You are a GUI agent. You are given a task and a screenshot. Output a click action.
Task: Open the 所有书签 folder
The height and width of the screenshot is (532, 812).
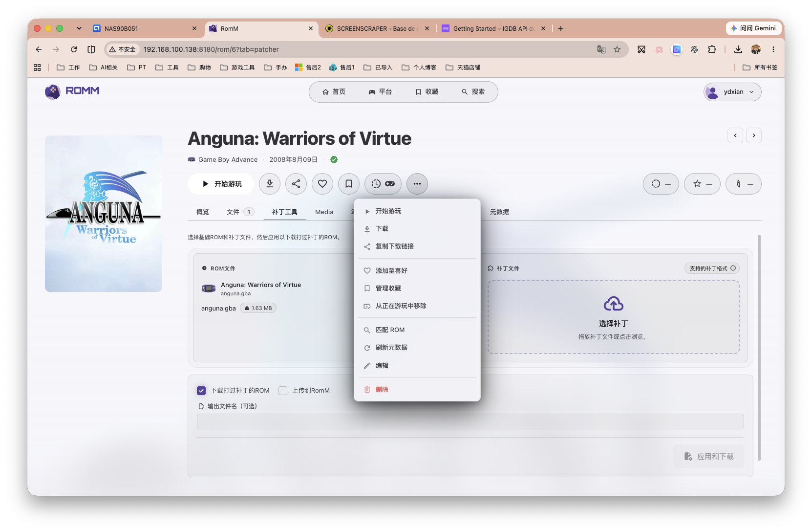pyautogui.click(x=760, y=67)
